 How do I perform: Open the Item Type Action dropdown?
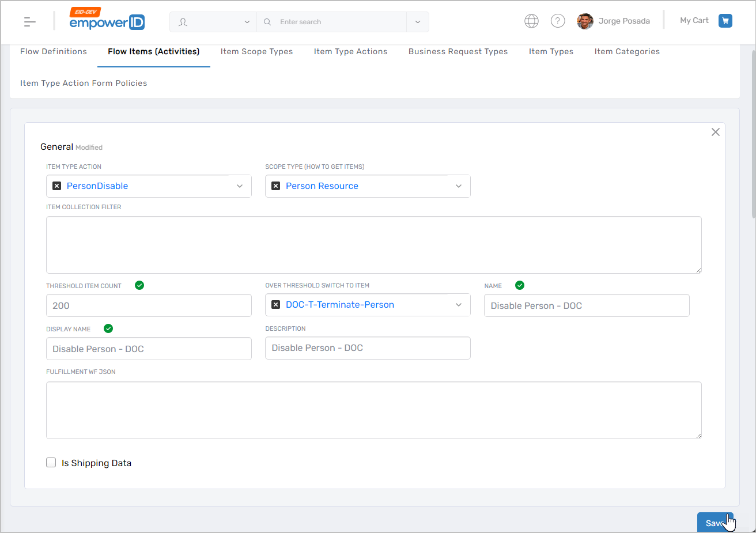(240, 186)
